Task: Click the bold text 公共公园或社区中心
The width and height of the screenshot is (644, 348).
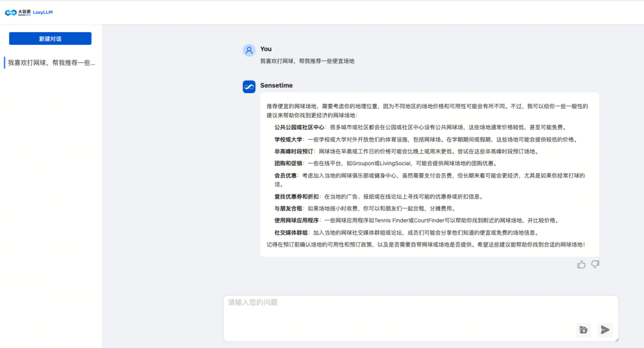Action: click(299, 128)
